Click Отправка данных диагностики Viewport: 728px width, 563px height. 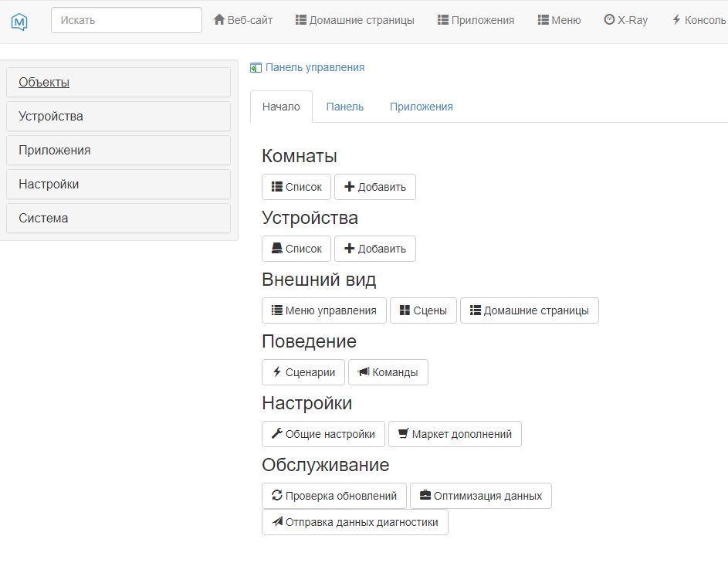[354, 521]
